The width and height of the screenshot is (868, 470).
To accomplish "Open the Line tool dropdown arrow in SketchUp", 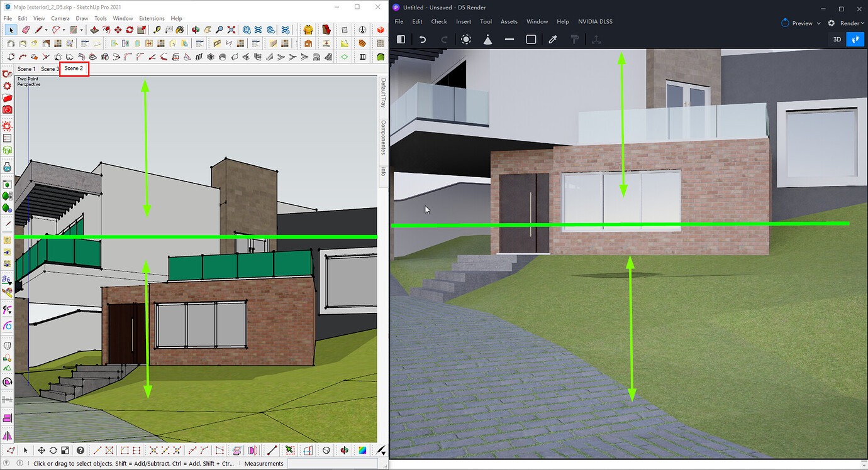I will pyautogui.click(x=45, y=30).
